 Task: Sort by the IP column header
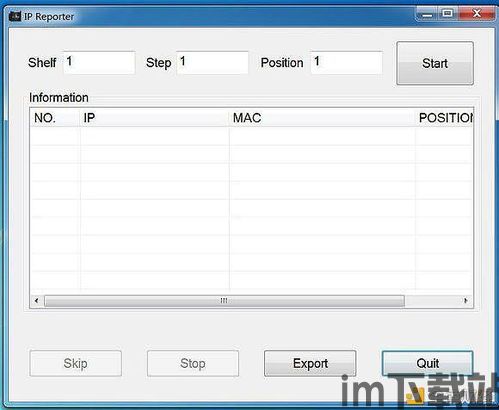pyautogui.click(x=155, y=118)
